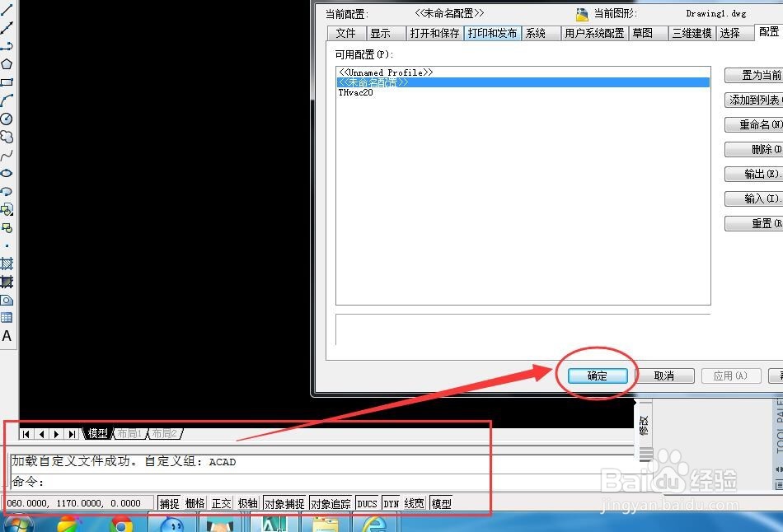Select the Make Block tool
Viewport: 783px width, 532px height.
click(7, 228)
